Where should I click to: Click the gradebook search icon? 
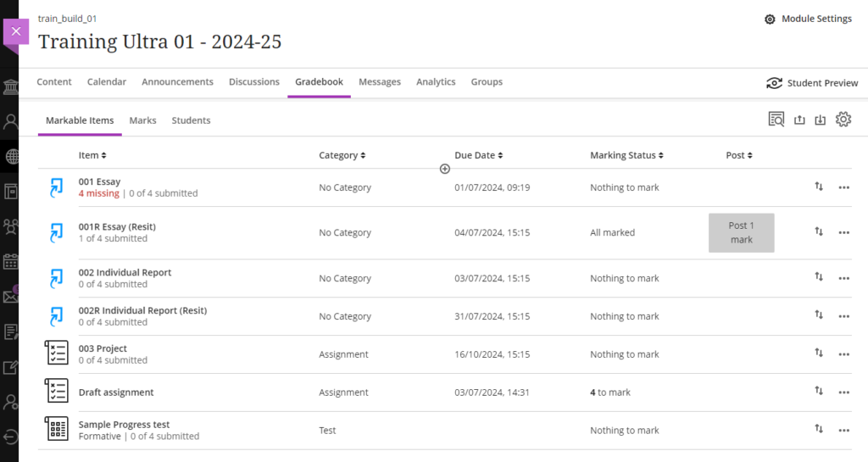[776, 119]
